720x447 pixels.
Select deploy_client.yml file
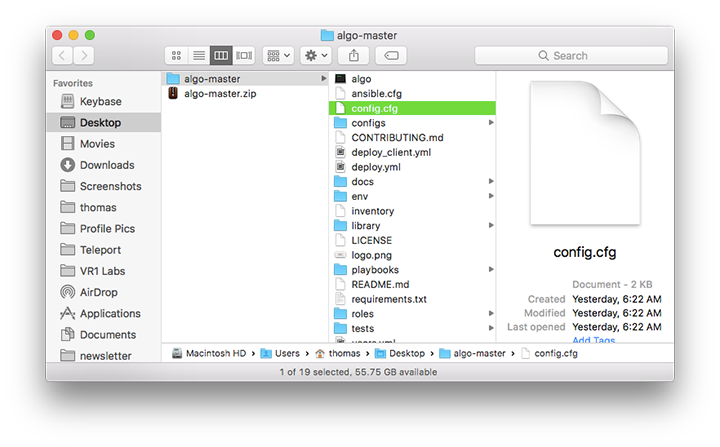(x=412, y=152)
